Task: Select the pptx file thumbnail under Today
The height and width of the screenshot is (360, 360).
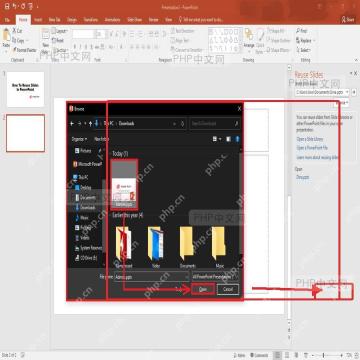Action: click(x=124, y=184)
